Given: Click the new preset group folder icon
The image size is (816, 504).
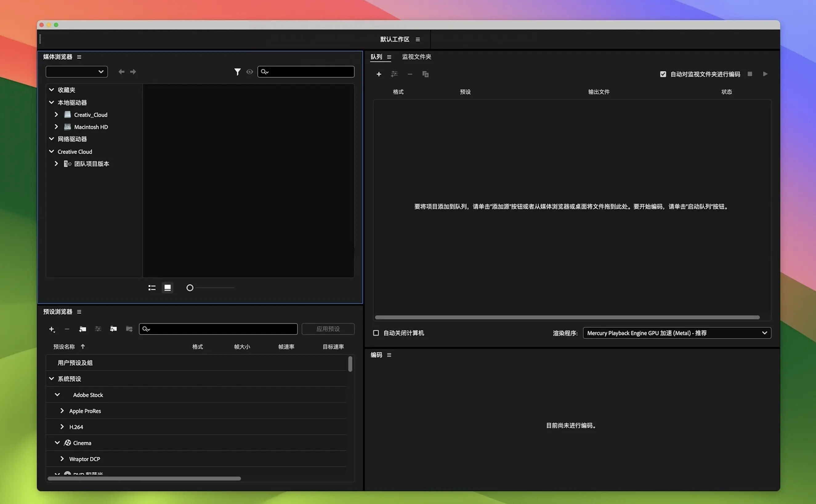Looking at the screenshot, I should click(83, 329).
